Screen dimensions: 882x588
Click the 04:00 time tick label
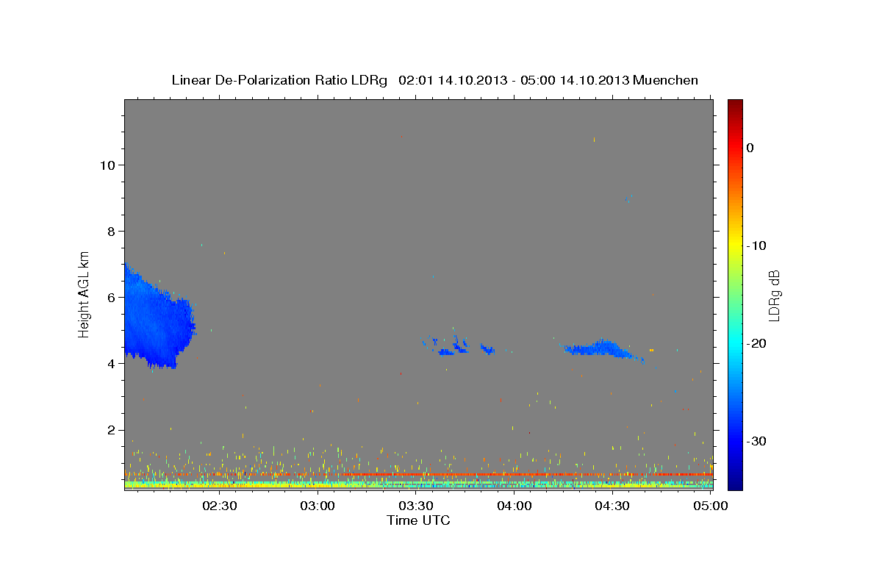coord(514,506)
